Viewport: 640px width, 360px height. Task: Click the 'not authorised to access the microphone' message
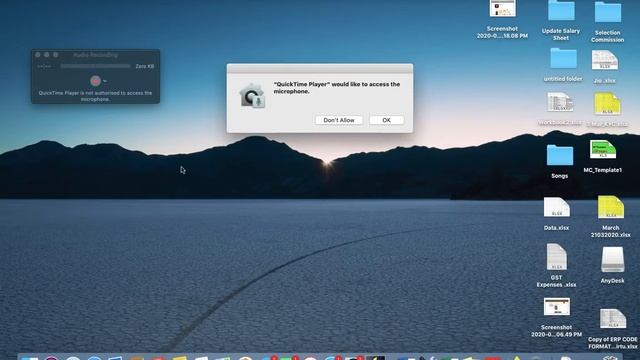click(95, 96)
